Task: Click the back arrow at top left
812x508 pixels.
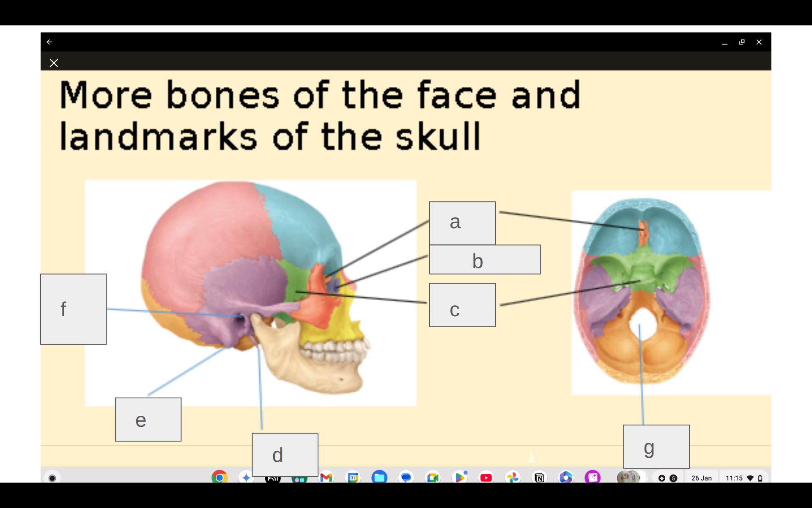Action: [49, 42]
